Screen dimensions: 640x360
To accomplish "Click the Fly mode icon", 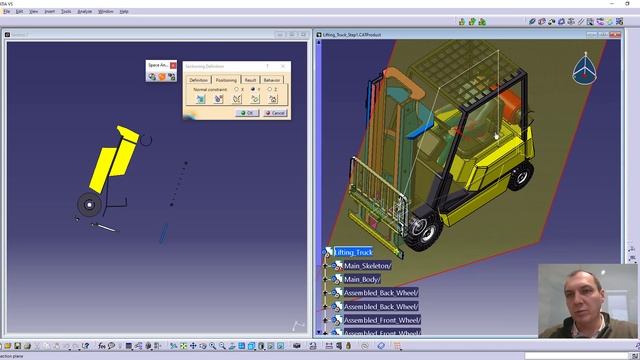I will 173,346.
